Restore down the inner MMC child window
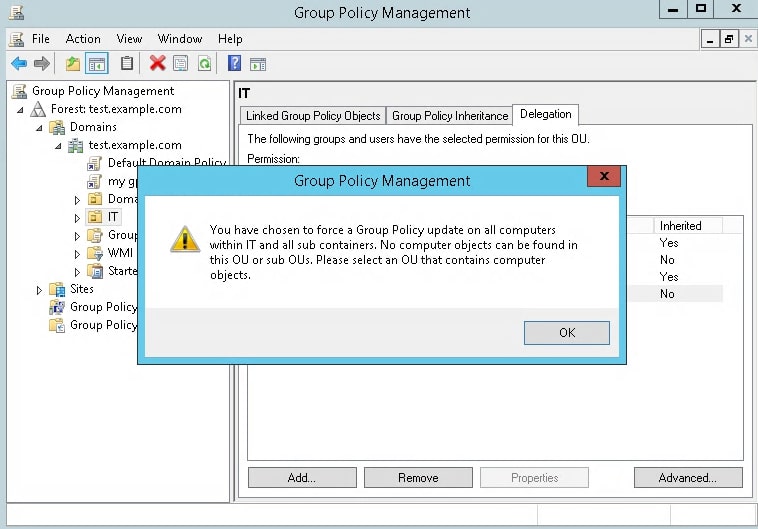This screenshot has width=758, height=529. tap(729, 39)
